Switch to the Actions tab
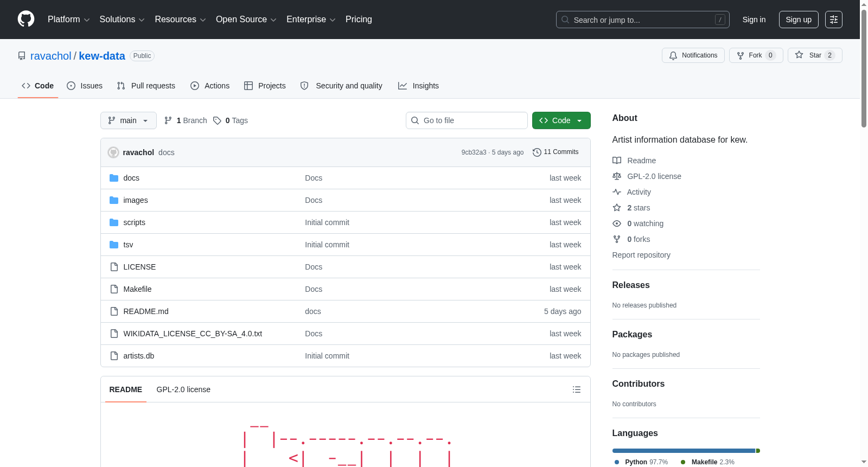This screenshot has height=467, width=868. click(210, 86)
